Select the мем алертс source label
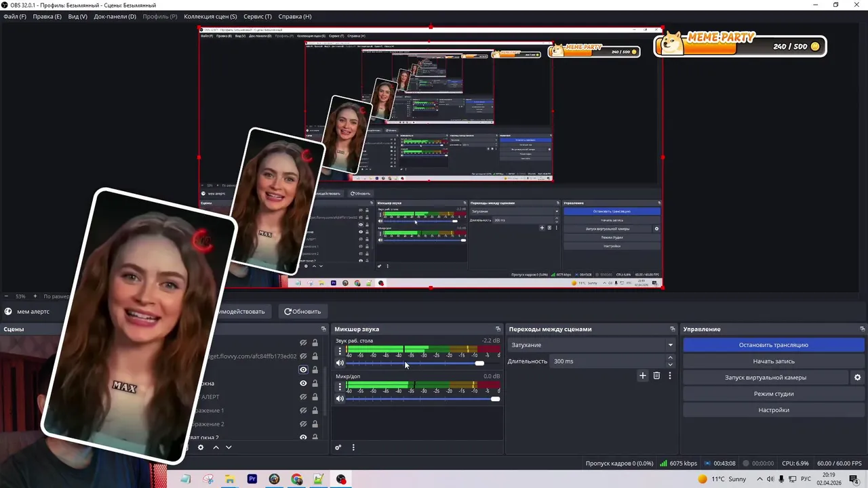The height and width of the screenshot is (488, 868). pos(33,312)
